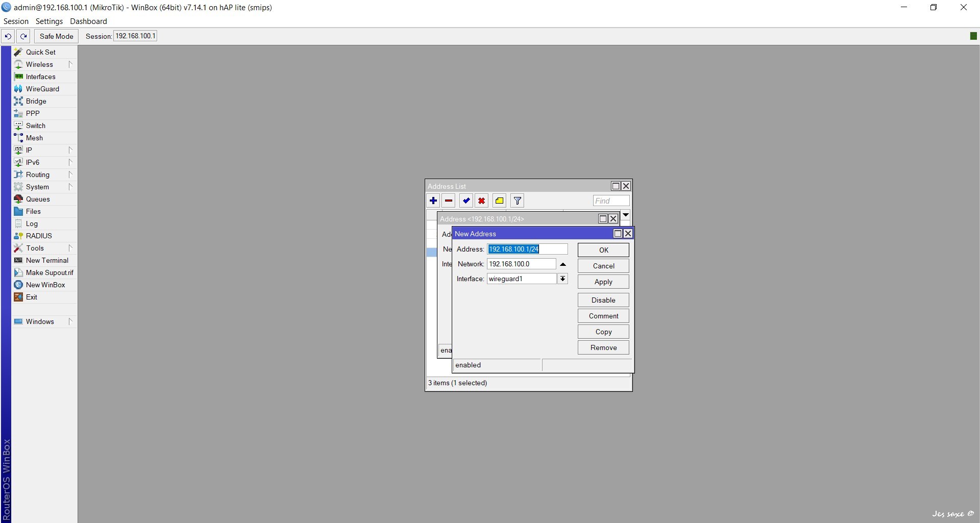This screenshot has width=980, height=523.
Task: Open the Bridge section
Action: coord(36,101)
